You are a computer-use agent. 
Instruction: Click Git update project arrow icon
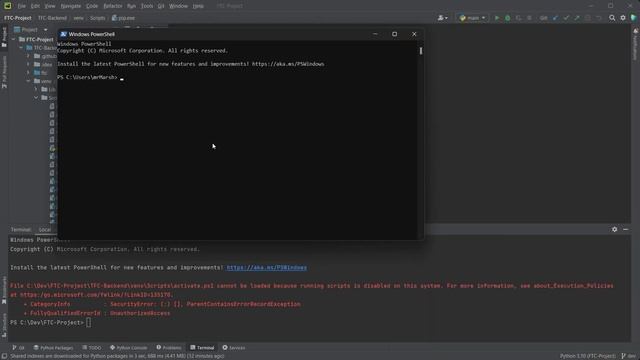point(555,18)
